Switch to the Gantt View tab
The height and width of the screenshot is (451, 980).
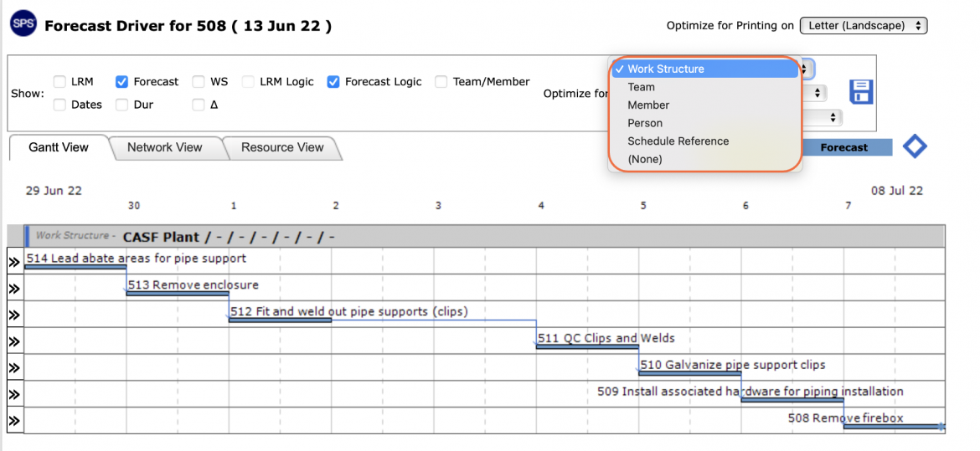[x=59, y=147]
